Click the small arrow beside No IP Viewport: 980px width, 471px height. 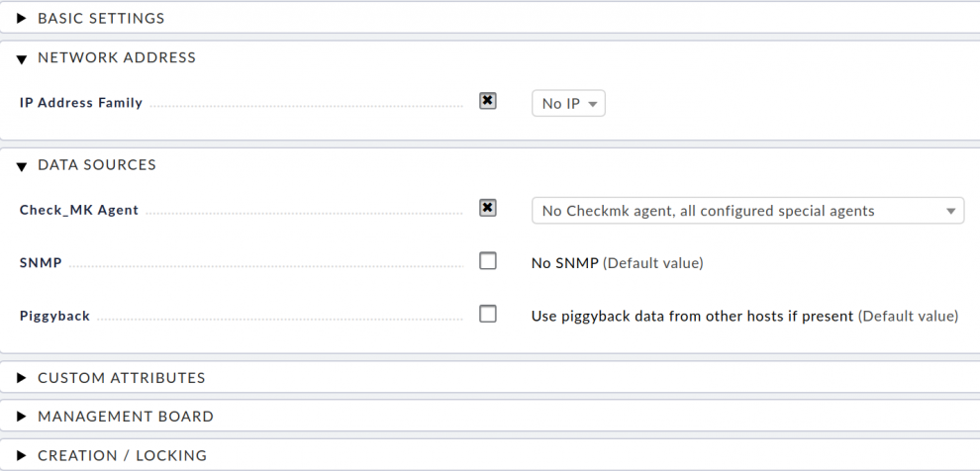click(593, 104)
